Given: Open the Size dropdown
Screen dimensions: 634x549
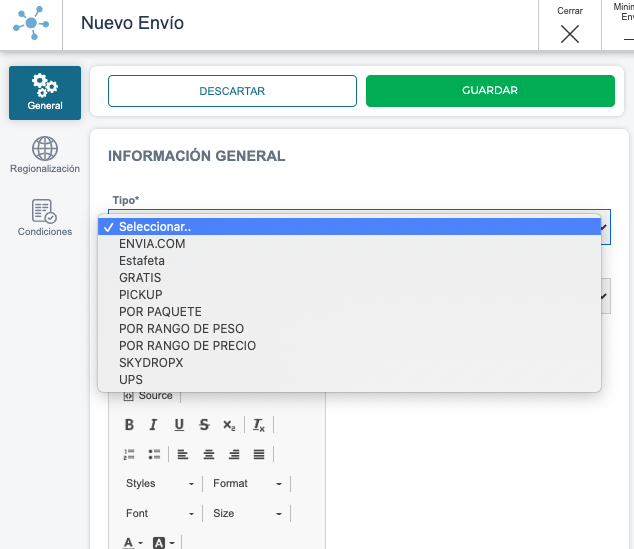Looking at the screenshot, I should pyautogui.click(x=247, y=513).
